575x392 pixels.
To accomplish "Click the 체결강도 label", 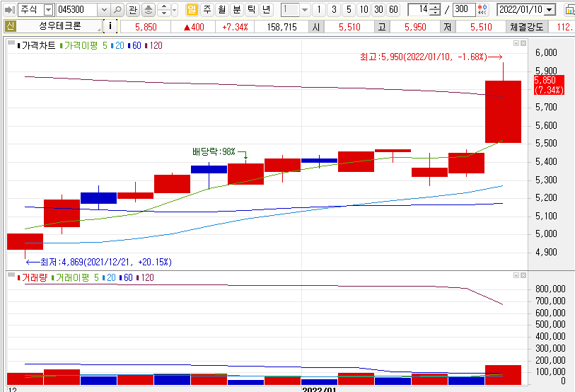I will (527, 27).
